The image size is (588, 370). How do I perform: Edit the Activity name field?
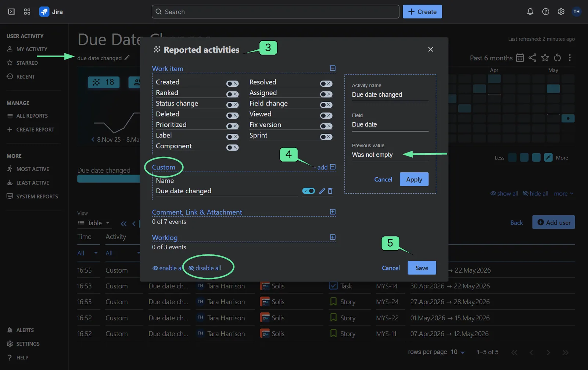coord(390,95)
